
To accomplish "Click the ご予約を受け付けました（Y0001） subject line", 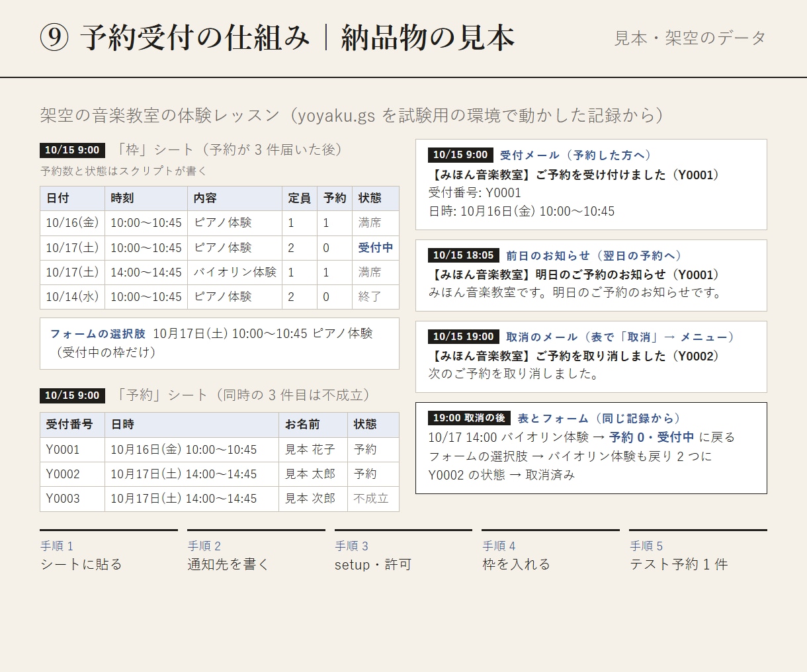I will point(574,175).
